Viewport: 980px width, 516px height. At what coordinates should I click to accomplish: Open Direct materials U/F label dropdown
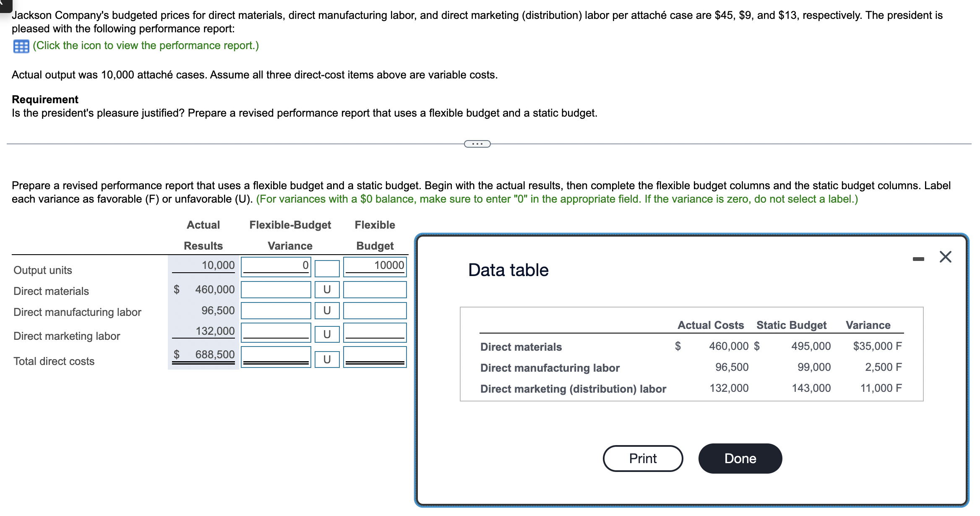pyautogui.click(x=327, y=289)
